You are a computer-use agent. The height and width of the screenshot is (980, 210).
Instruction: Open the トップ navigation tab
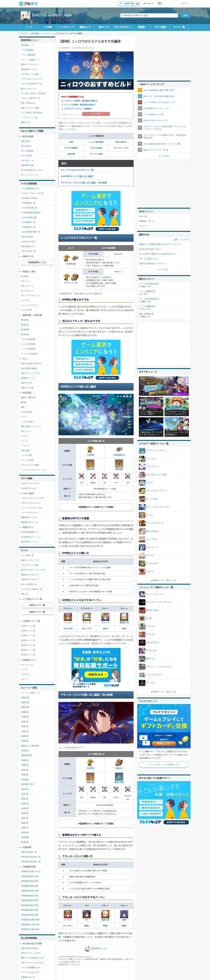pos(29,27)
